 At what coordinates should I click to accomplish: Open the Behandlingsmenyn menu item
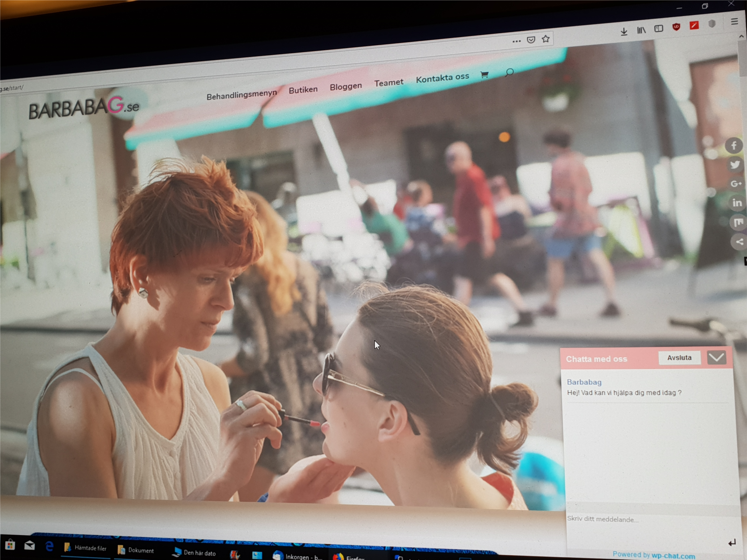(x=242, y=95)
